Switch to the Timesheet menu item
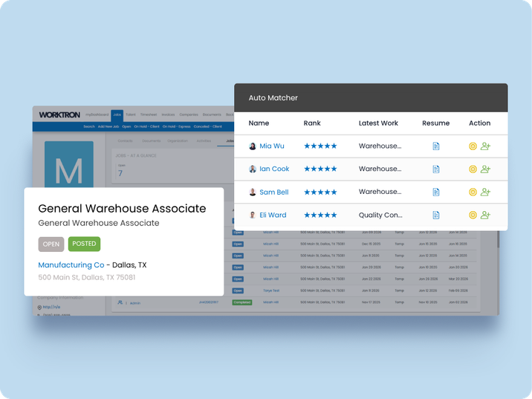 [148, 115]
